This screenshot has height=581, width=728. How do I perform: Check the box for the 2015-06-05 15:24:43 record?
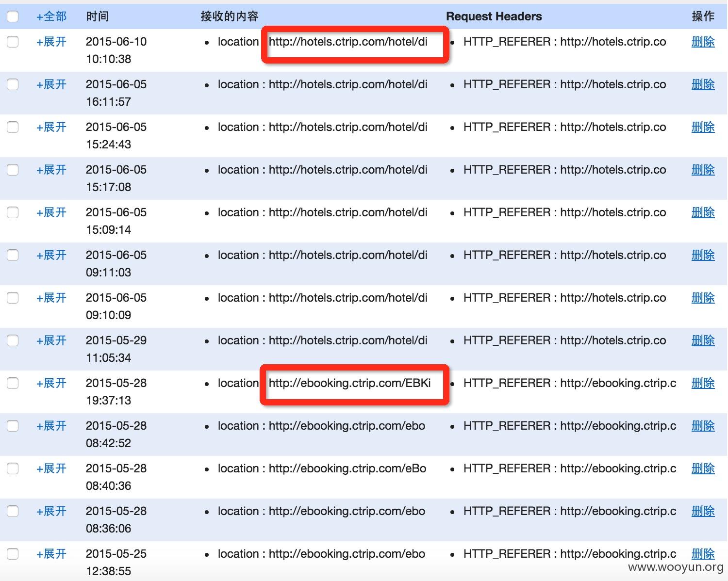(13, 127)
